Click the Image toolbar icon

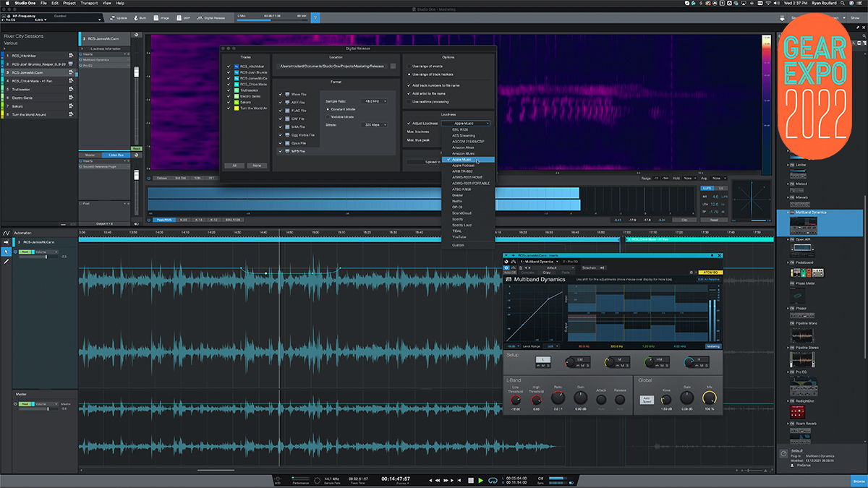click(x=155, y=17)
